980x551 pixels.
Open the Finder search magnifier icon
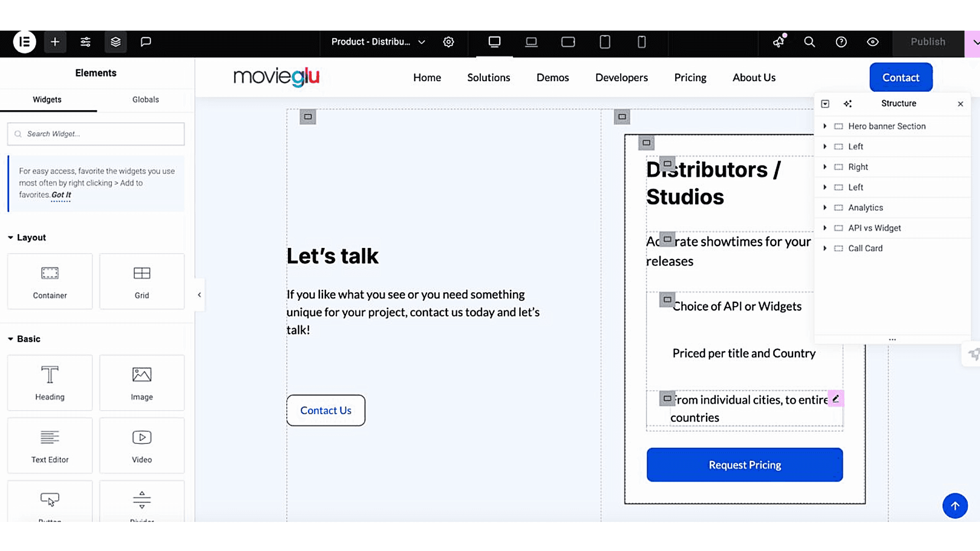coord(810,42)
